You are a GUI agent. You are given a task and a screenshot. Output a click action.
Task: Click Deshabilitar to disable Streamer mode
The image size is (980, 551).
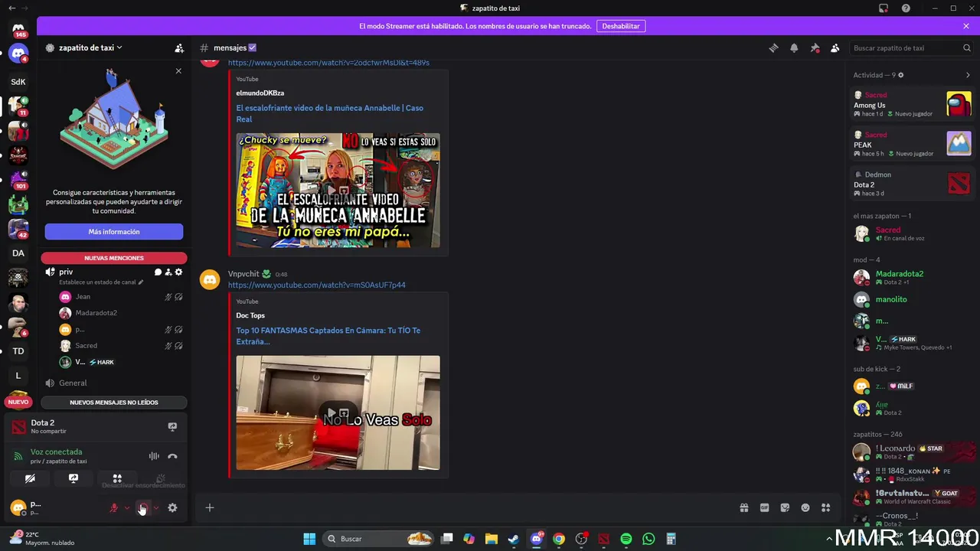click(621, 26)
